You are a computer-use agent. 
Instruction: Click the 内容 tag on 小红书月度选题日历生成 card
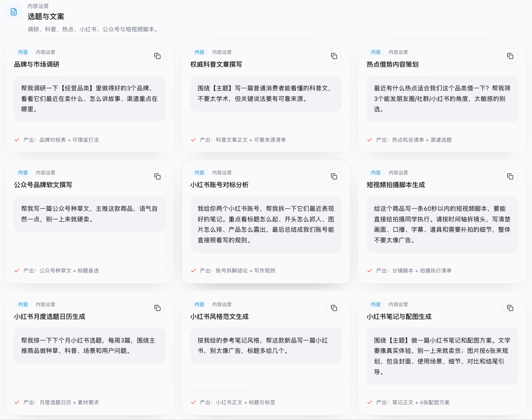23,304
